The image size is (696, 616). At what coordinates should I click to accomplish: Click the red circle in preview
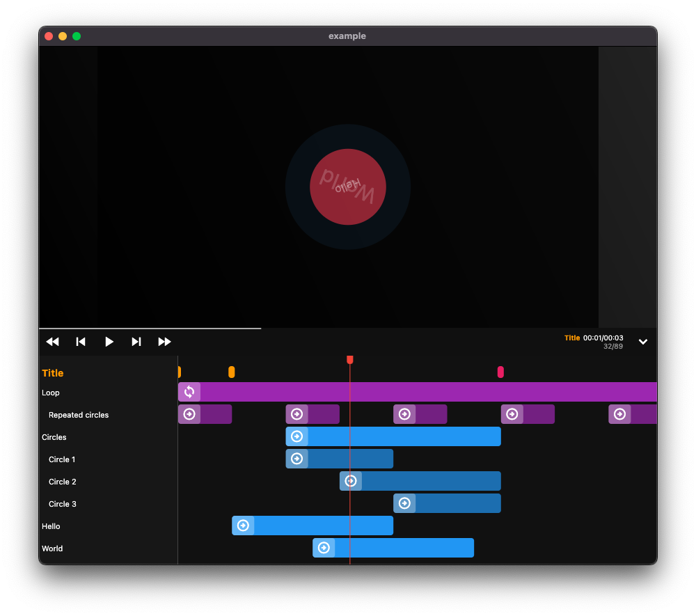[348, 187]
